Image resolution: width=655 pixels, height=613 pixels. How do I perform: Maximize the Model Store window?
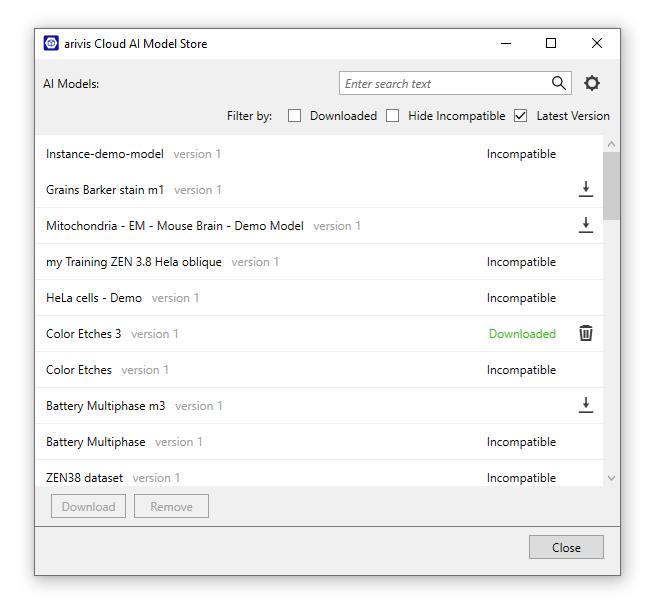pos(551,44)
